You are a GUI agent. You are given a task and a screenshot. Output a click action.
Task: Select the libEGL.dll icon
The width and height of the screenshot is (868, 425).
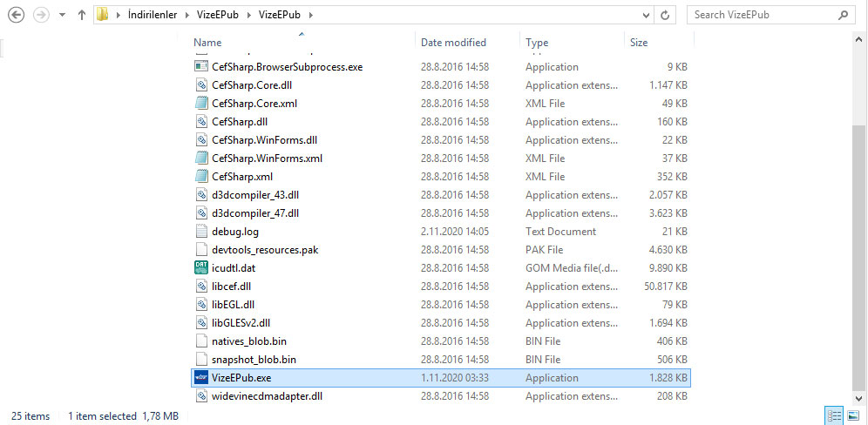click(x=201, y=304)
